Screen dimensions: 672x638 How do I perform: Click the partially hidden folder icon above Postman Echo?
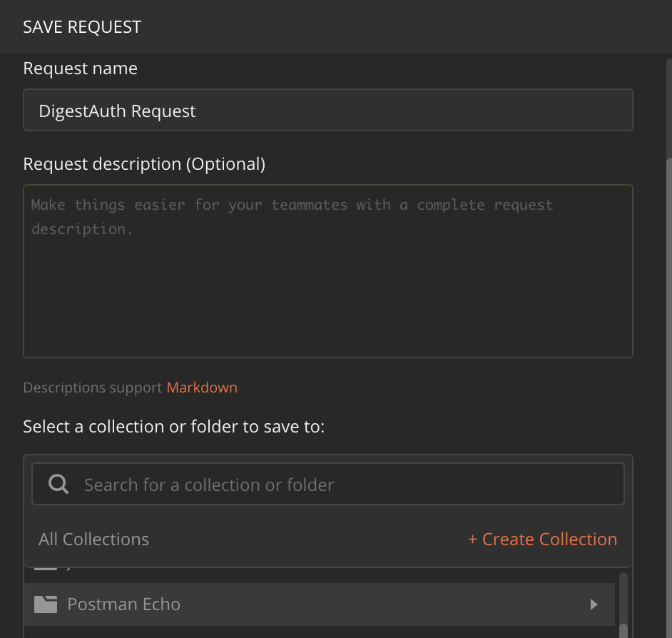click(46, 569)
